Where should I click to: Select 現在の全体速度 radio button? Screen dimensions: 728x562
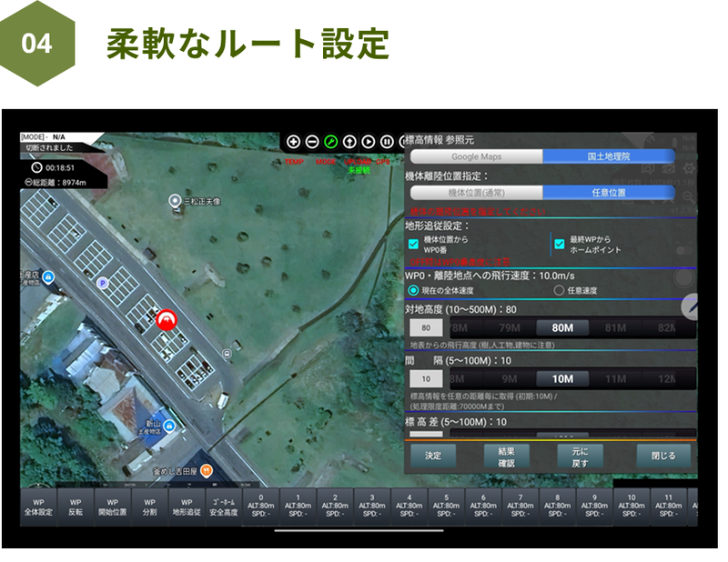tap(413, 290)
